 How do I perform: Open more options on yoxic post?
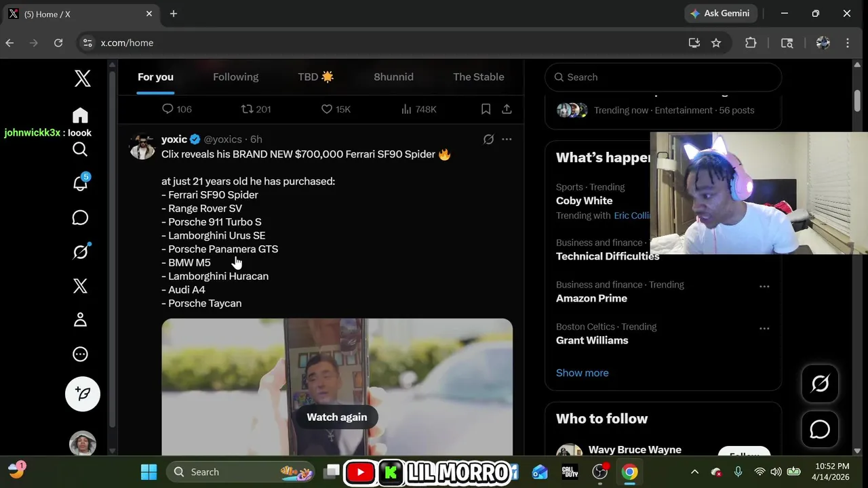pos(507,139)
